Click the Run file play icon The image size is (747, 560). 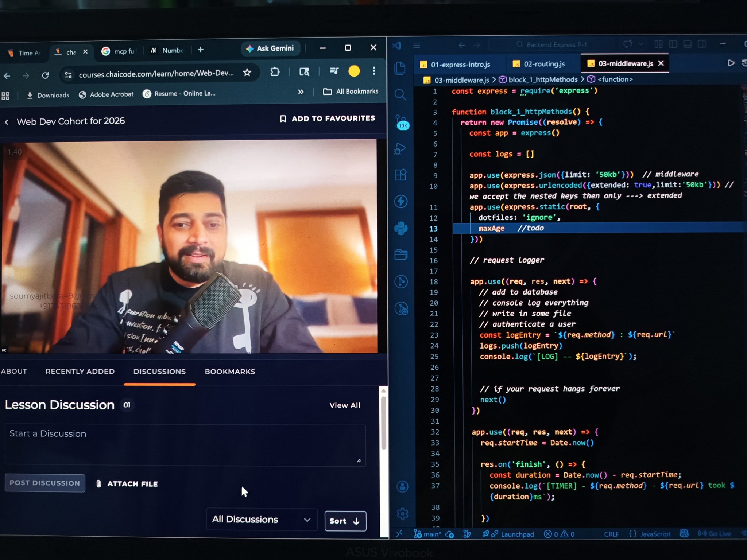pos(731,63)
